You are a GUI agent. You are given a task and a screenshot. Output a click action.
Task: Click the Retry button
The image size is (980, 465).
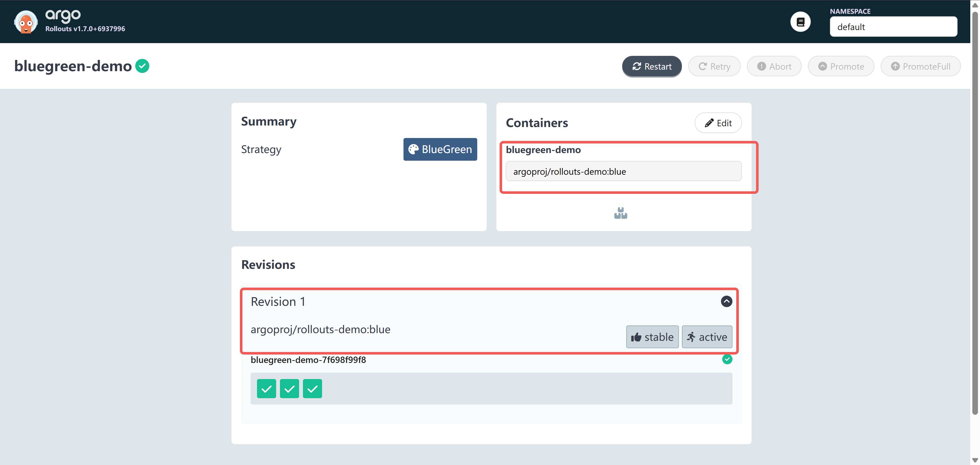pyautogui.click(x=714, y=67)
